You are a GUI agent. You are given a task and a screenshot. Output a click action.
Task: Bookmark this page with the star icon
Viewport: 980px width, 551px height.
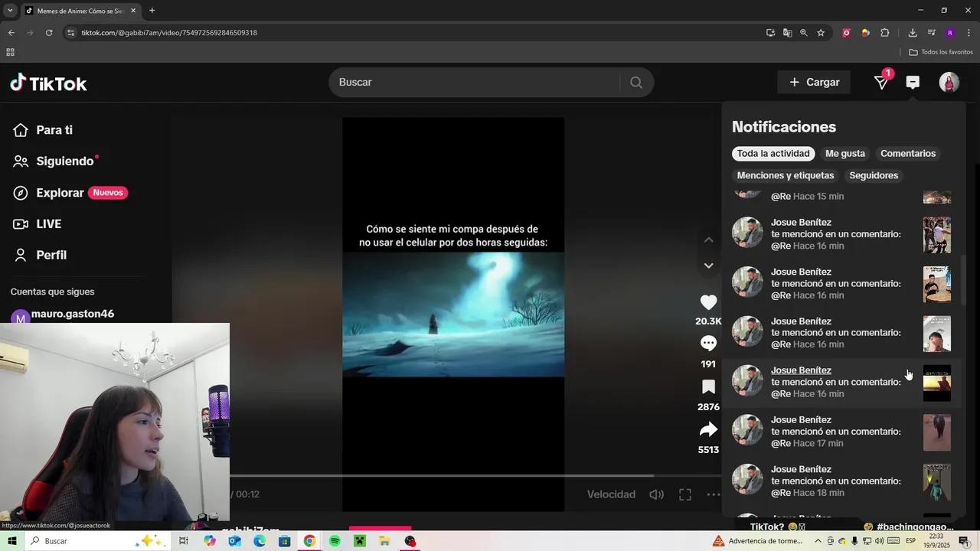(821, 33)
